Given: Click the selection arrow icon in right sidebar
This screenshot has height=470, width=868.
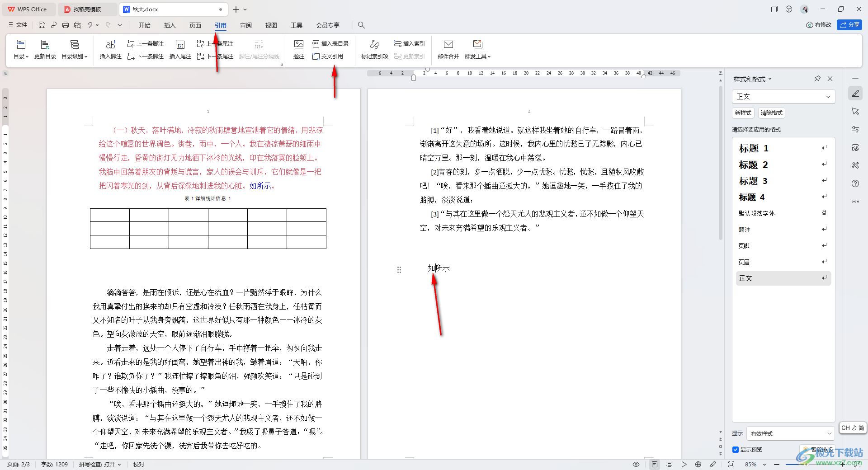Looking at the screenshot, I should click(855, 111).
